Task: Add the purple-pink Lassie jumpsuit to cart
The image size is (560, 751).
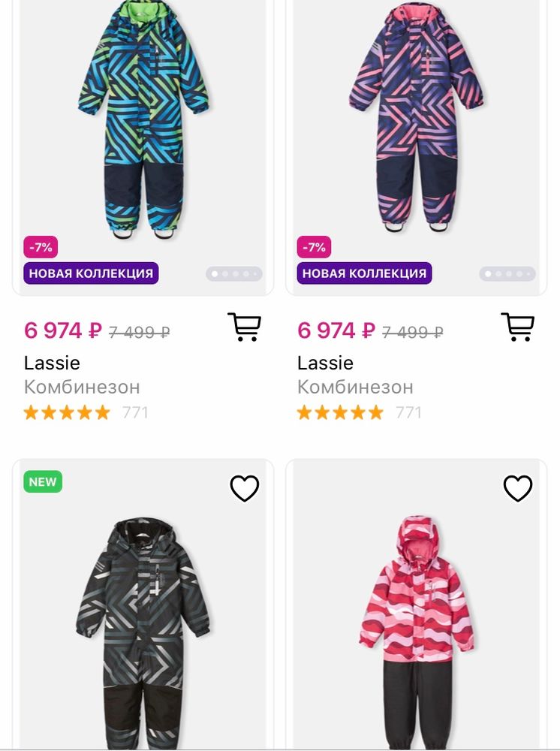Action: [x=517, y=327]
